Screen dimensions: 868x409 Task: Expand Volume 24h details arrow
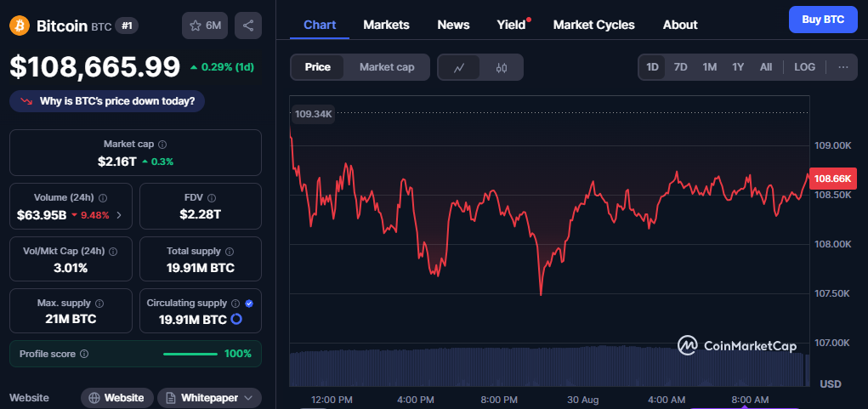point(118,215)
